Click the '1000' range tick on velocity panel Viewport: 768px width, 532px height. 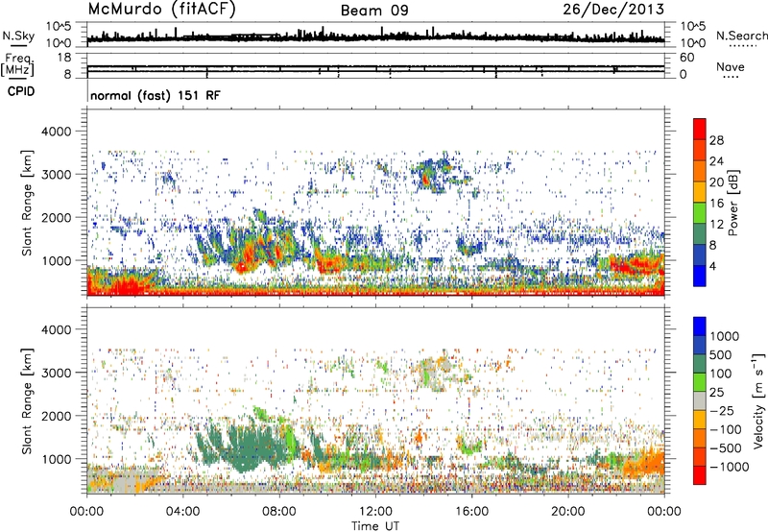click(x=57, y=459)
